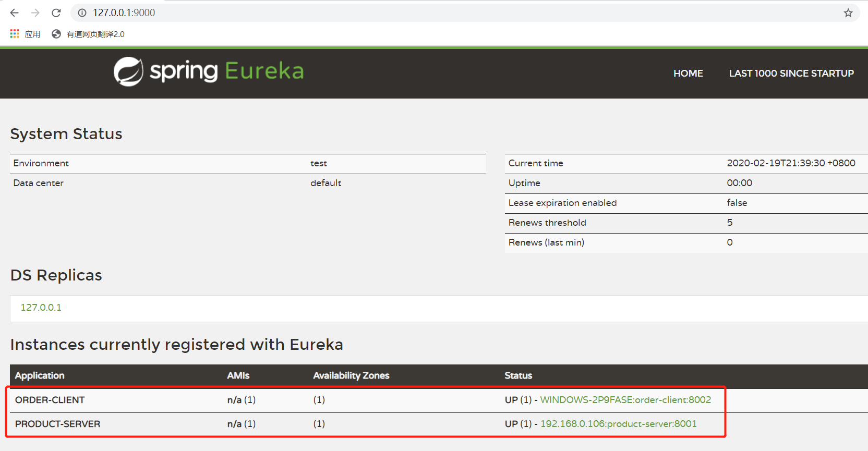
Task: Click the Status column header
Action: pyautogui.click(x=519, y=375)
